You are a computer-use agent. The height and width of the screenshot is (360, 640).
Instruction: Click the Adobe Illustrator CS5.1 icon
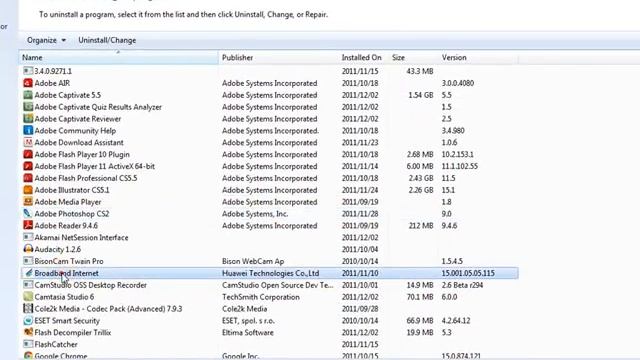click(x=28, y=190)
